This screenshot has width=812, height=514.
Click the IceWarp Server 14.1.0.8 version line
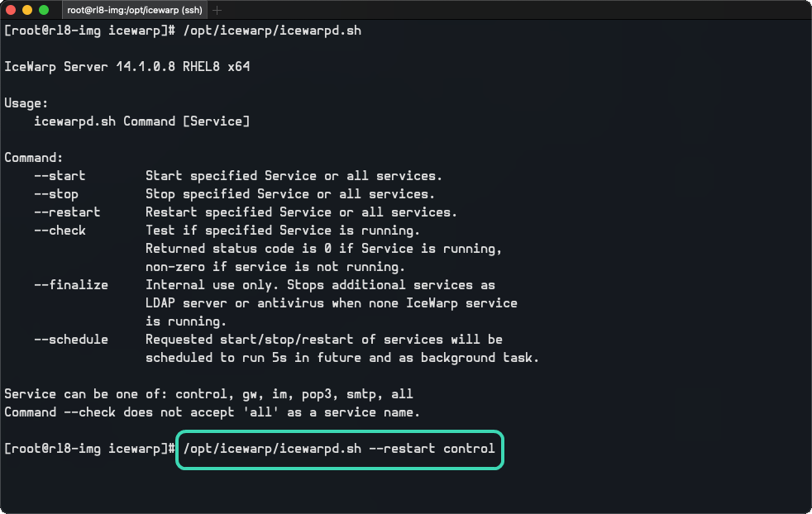[127, 67]
